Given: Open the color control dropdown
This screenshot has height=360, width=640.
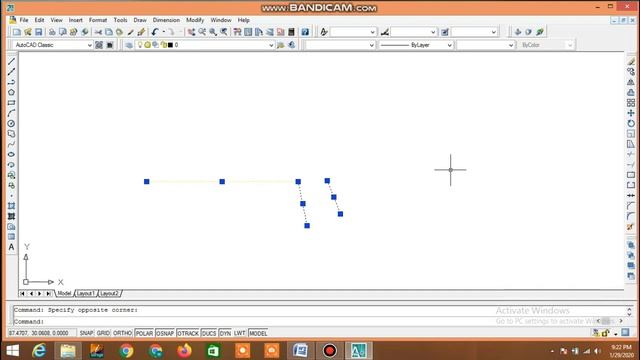Looking at the screenshot, I should point(340,45).
